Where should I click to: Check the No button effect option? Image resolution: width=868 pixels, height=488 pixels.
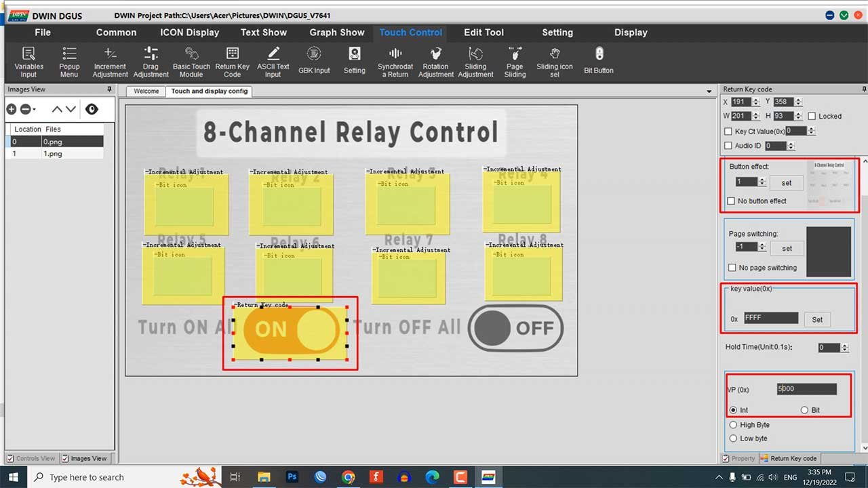tap(731, 201)
